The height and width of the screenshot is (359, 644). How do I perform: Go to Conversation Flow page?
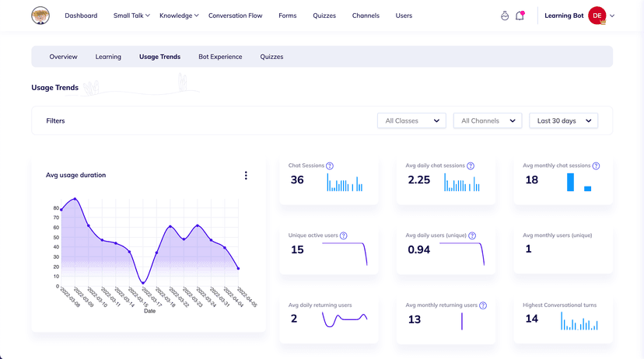click(236, 16)
